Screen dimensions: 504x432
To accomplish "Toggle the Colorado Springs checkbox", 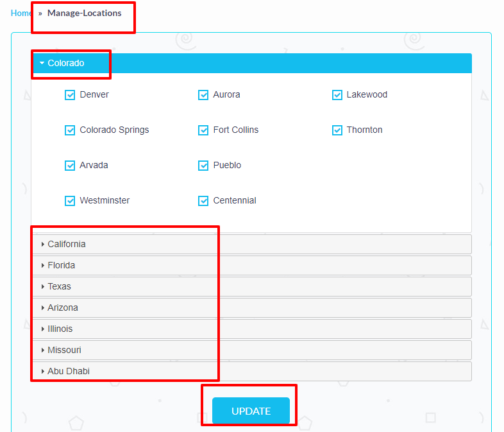I will pos(71,130).
